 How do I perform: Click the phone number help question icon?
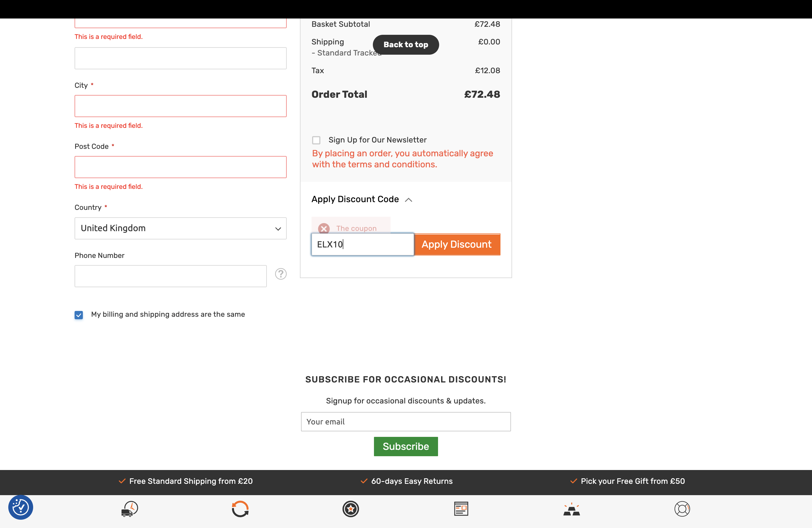[x=281, y=274]
